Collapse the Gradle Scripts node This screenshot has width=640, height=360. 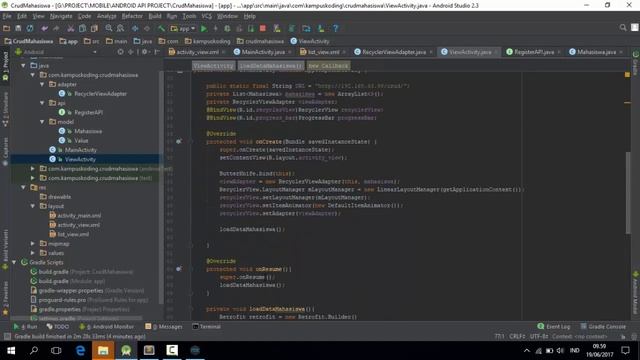tap(14, 262)
